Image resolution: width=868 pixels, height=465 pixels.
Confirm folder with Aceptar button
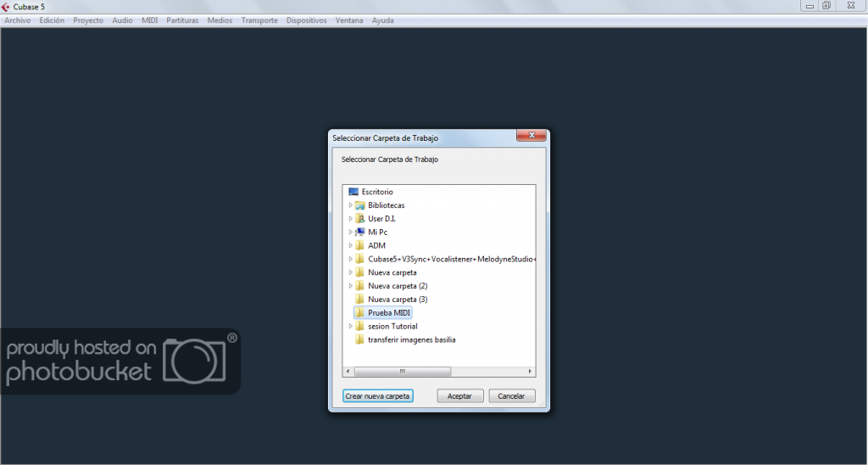tap(460, 396)
